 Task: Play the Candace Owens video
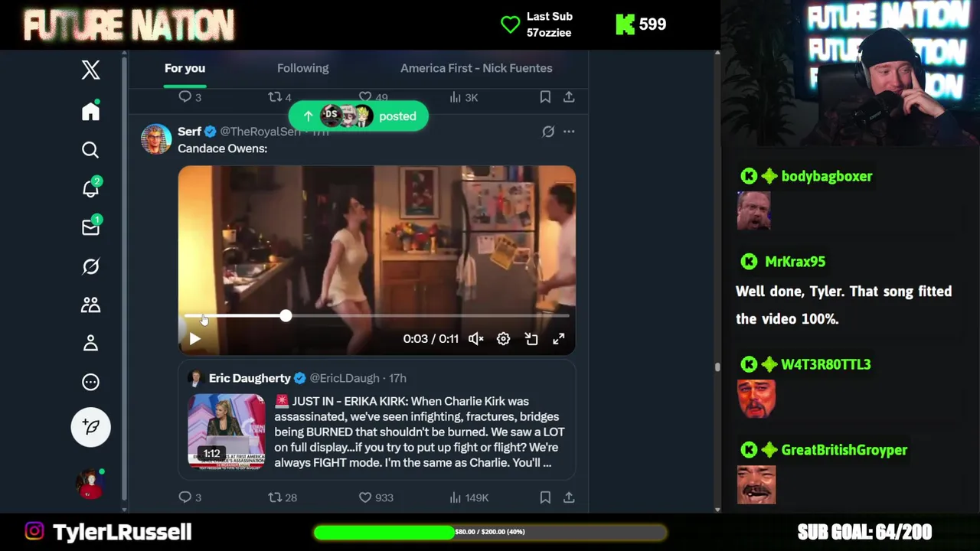click(194, 338)
